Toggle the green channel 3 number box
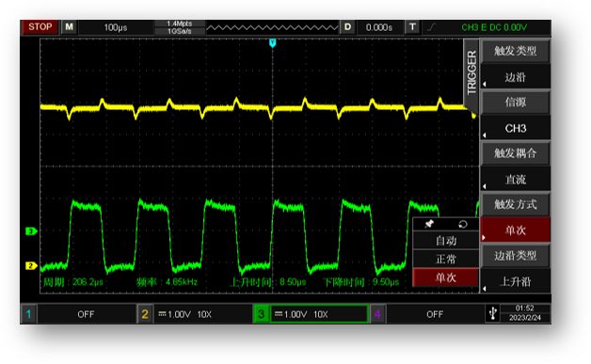Screen dimensions: 591x364 (x=261, y=314)
